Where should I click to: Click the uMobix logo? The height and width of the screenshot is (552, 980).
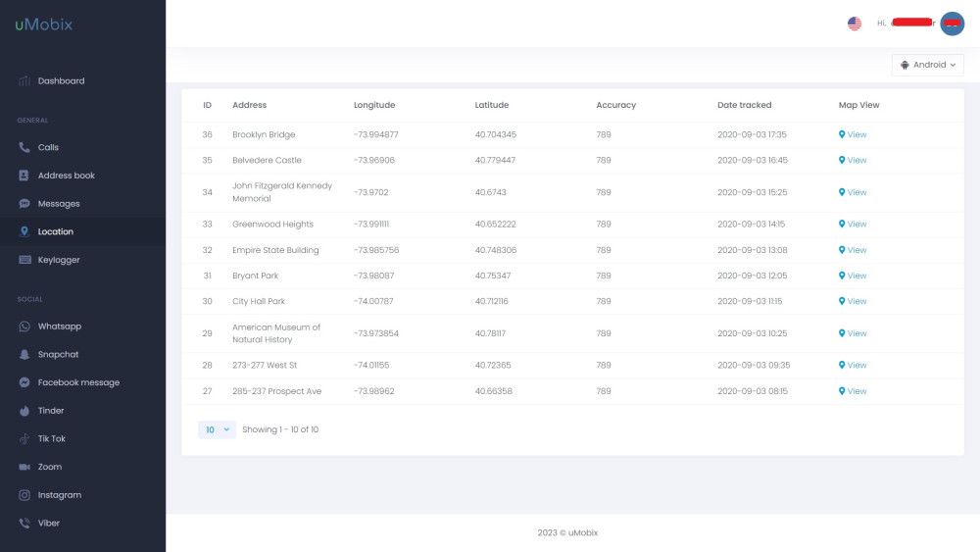[44, 25]
